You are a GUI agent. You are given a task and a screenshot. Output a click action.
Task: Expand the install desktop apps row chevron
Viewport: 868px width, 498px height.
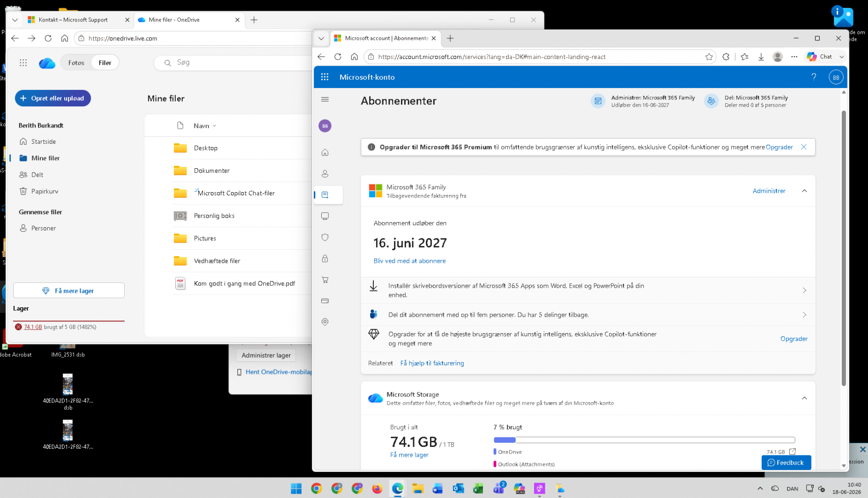[x=804, y=290]
